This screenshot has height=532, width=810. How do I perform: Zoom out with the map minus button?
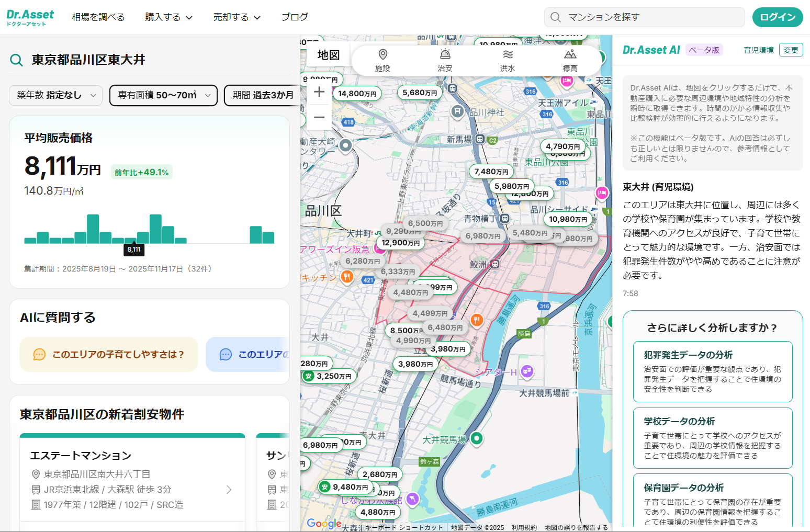click(319, 117)
